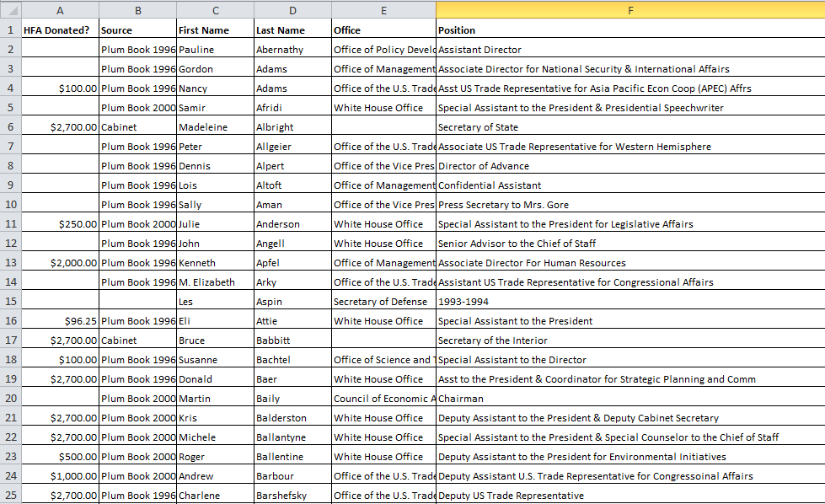Select column B header
The width and height of the screenshot is (825, 504).
(x=138, y=10)
